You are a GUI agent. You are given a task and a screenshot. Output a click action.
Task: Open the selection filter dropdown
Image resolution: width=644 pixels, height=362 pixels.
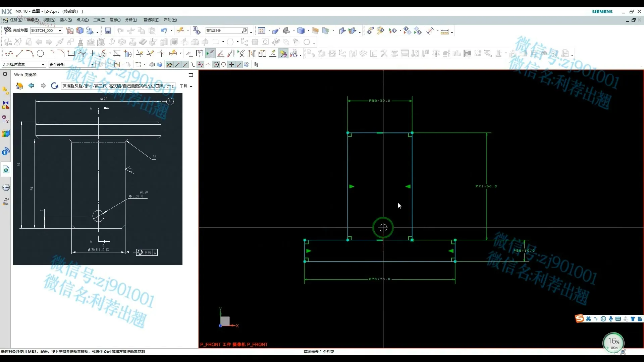click(43, 65)
